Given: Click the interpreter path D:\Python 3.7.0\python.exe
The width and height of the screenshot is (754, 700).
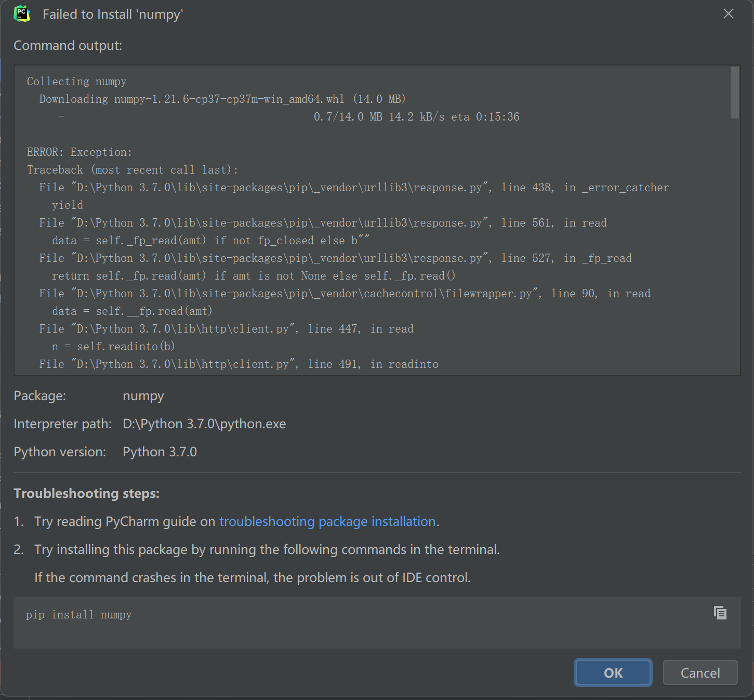Looking at the screenshot, I should [x=204, y=424].
